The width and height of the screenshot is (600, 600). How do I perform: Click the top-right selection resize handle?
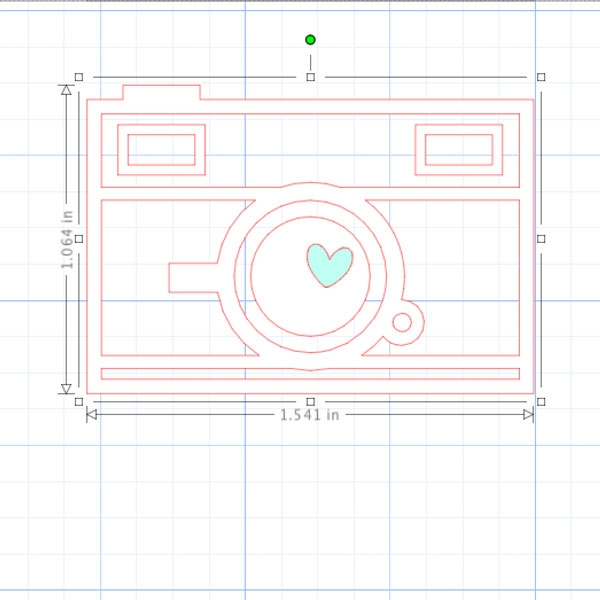click(541, 77)
